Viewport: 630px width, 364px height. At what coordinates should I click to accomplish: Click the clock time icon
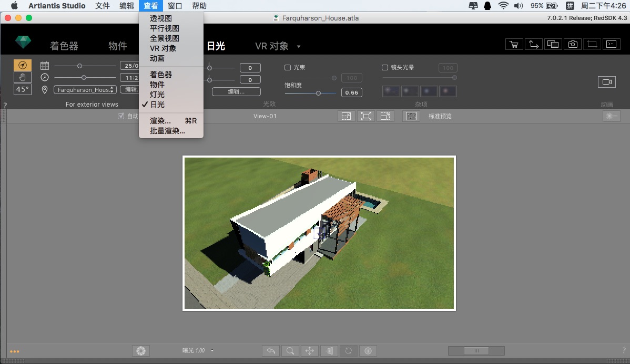tap(45, 77)
